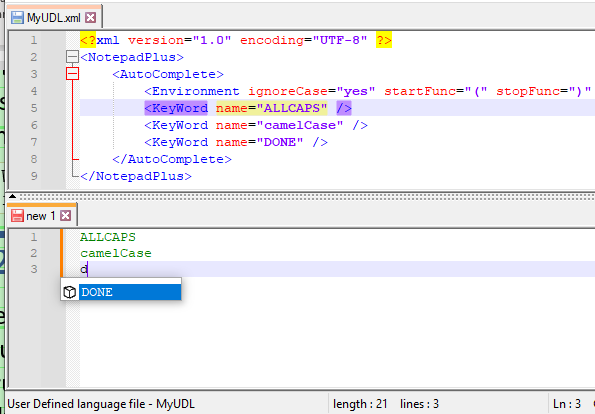Switch to the new 1 tab
The image size is (595, 414).
coord(42,216)
